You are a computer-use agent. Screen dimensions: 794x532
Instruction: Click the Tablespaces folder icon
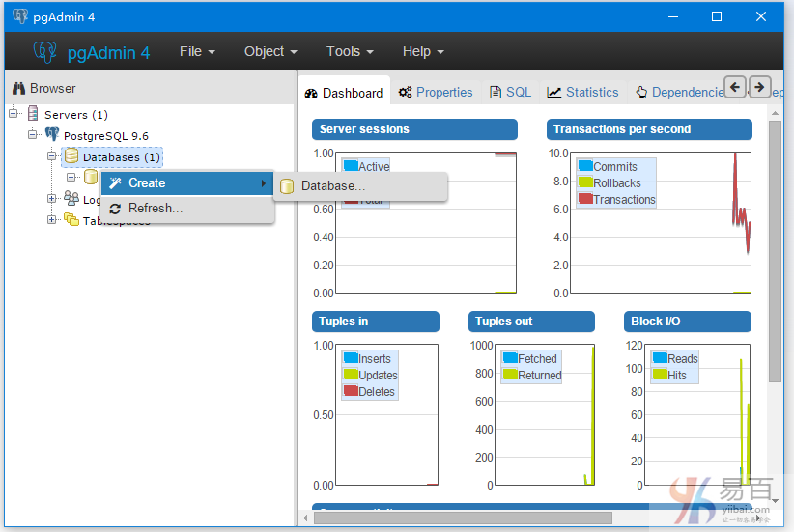pos(71,220)
